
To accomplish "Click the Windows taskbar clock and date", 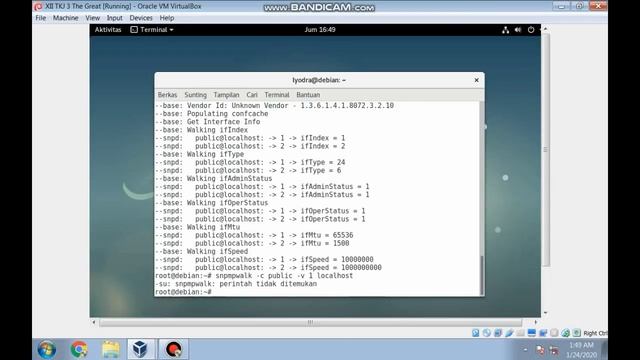I will tap(581, 350).
